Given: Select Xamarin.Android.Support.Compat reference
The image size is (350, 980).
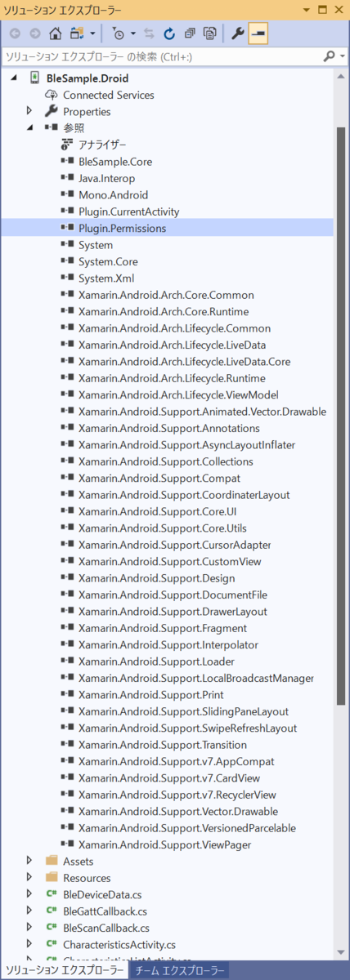Looking at the screenshot, I should click(159, 478).
